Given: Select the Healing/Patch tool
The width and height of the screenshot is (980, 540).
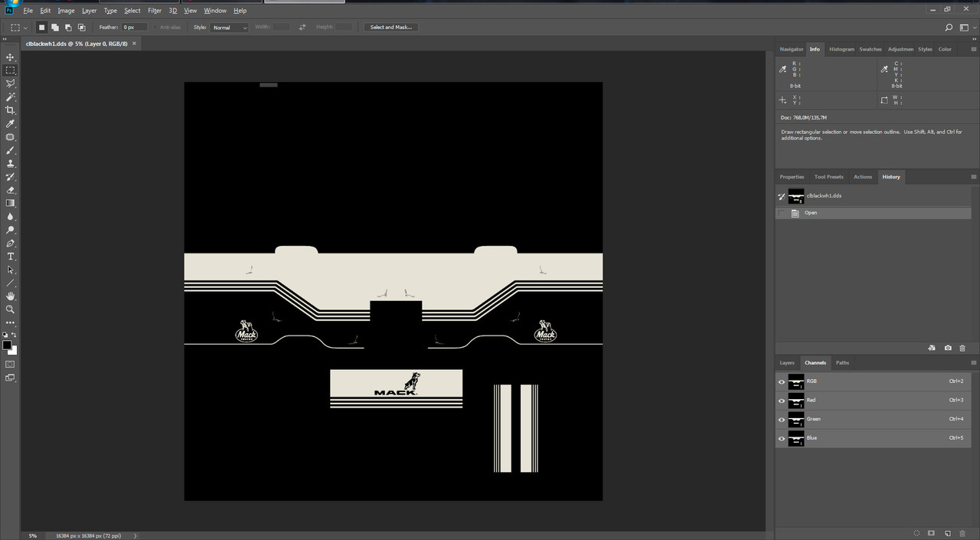Looking at the screenshot, I should click(11, 137).
